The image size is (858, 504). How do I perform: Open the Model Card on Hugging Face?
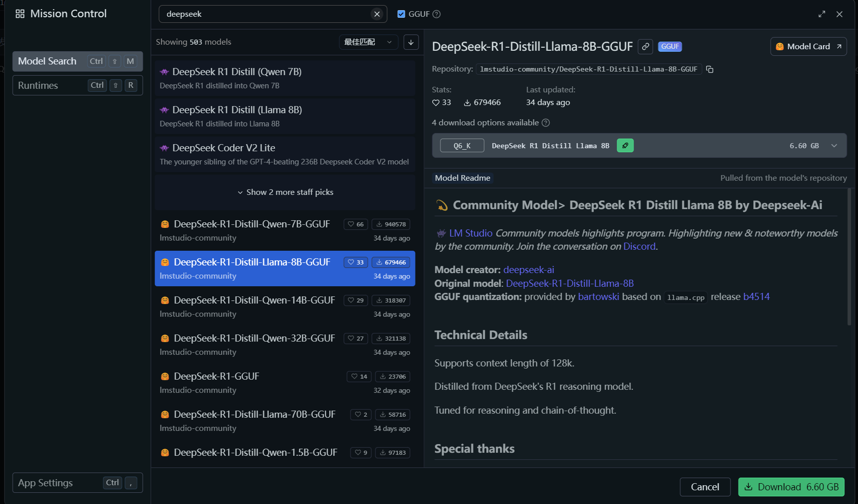point(808,47)
